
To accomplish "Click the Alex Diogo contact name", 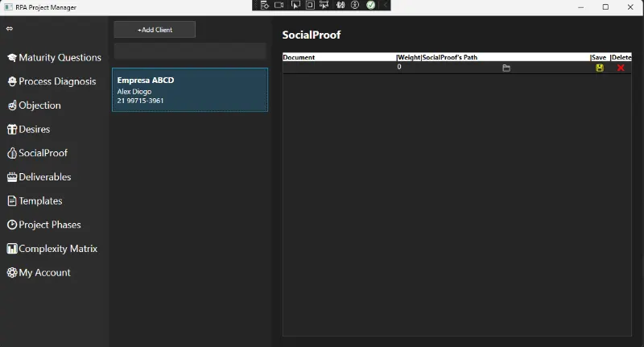I will click(134, 92).
